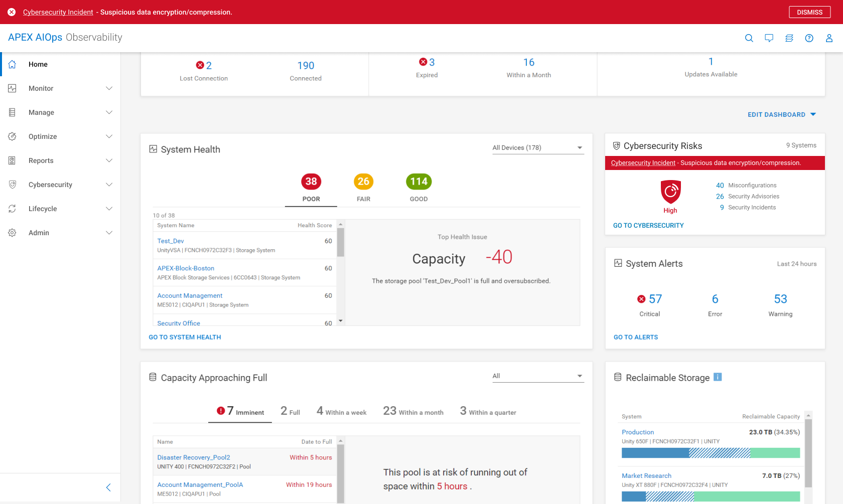Dismiss the cybersecurity incident banner

point(809,12)
